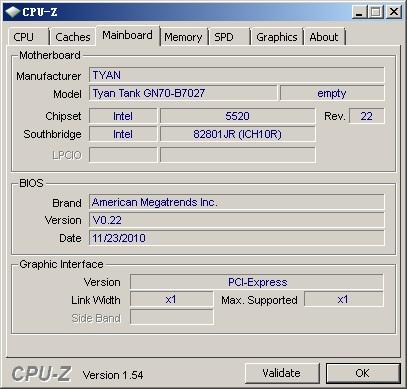The width and height of the screenshot is (407, 389).
Task: Click the Southbridge vendor field Intel
Action: [123, 134]
